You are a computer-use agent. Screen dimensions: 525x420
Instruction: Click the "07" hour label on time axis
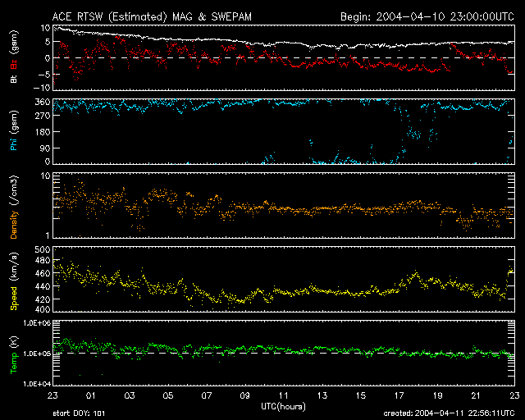(207, 396)
